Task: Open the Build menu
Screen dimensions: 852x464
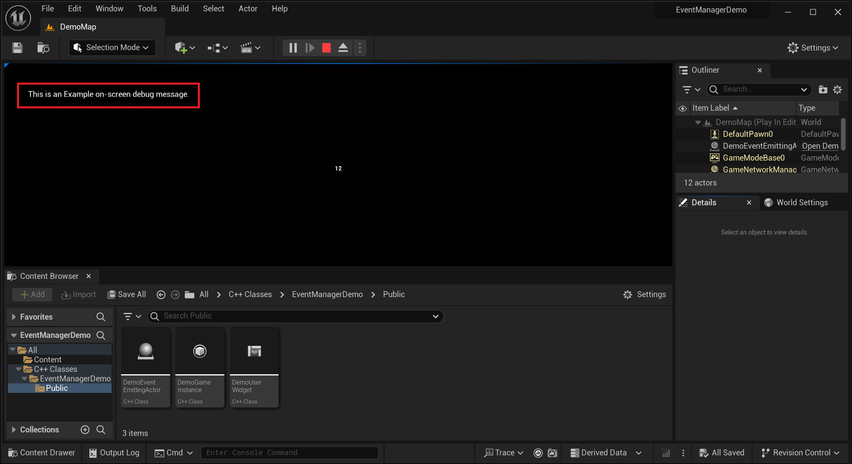Action: point(180,9)
